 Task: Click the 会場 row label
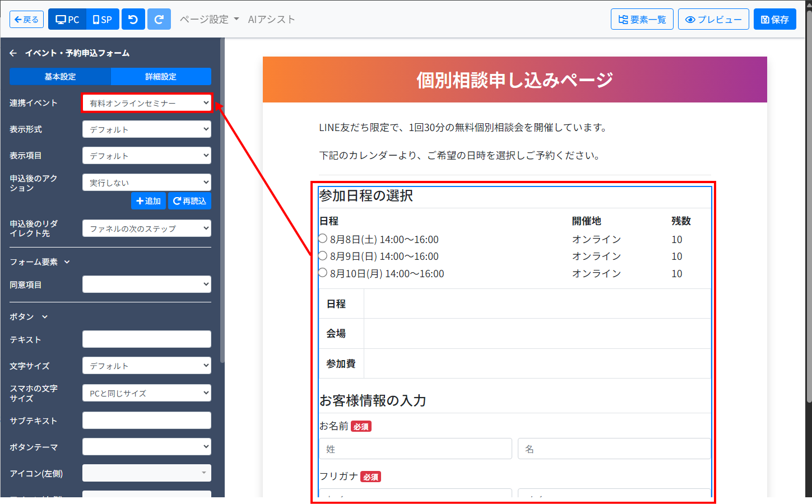336,334
